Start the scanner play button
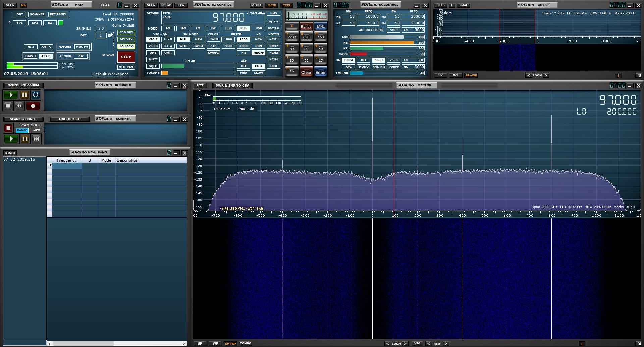This screenshot has height=347, width=644. pos(11,139)
